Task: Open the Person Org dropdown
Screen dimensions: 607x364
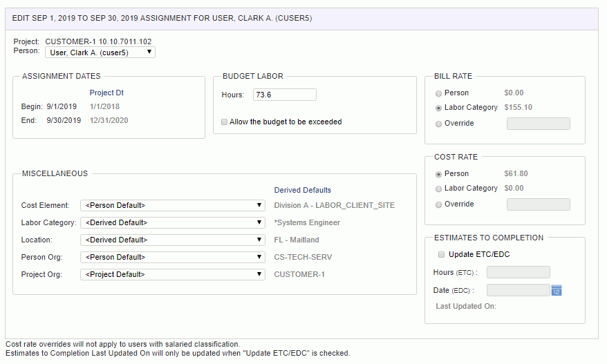Action: 173,257
